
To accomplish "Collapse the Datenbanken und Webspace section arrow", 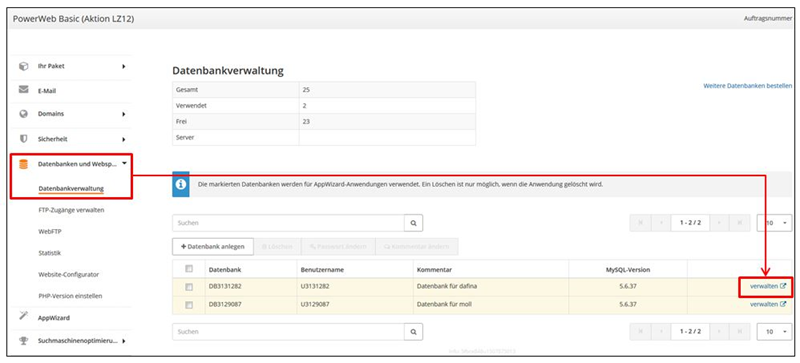I will pyautogui.click(x=124, y=163).
